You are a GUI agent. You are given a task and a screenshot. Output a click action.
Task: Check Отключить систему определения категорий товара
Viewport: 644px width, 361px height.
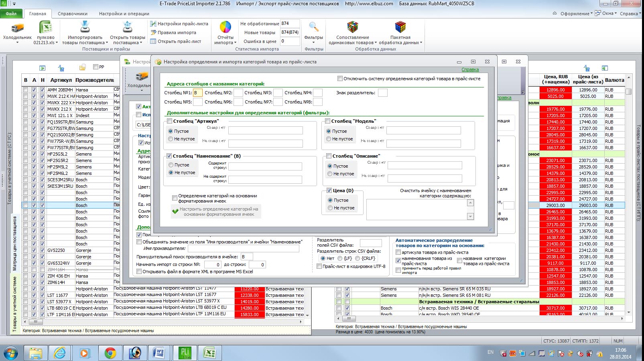click(340, 79)
